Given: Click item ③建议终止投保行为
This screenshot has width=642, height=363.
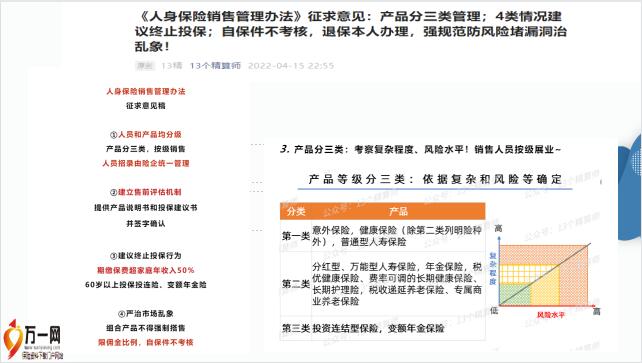Looking at the screenshot, I should tap(146, 255).
